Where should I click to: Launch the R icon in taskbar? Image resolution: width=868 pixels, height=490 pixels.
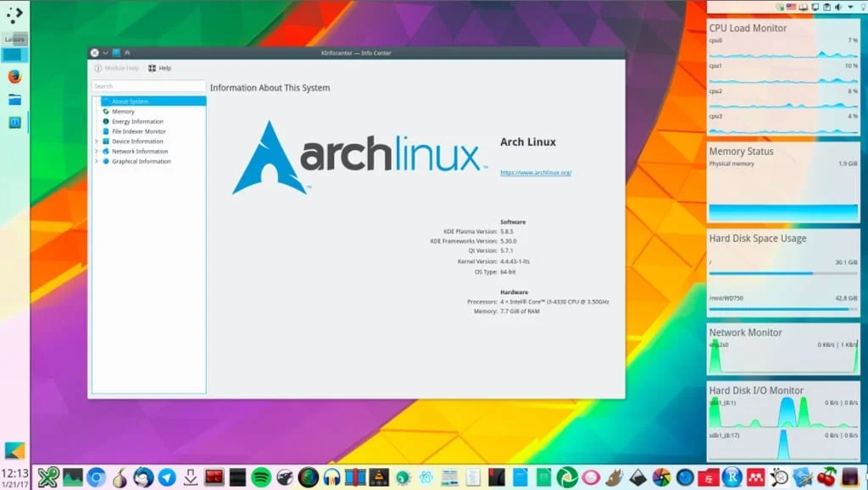pos(732,477)
